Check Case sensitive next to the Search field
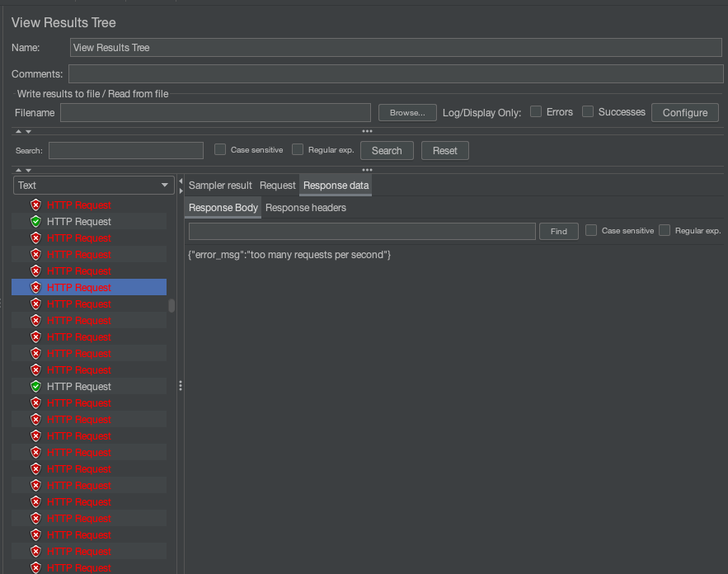728x574 pixels. click(220, 150)
